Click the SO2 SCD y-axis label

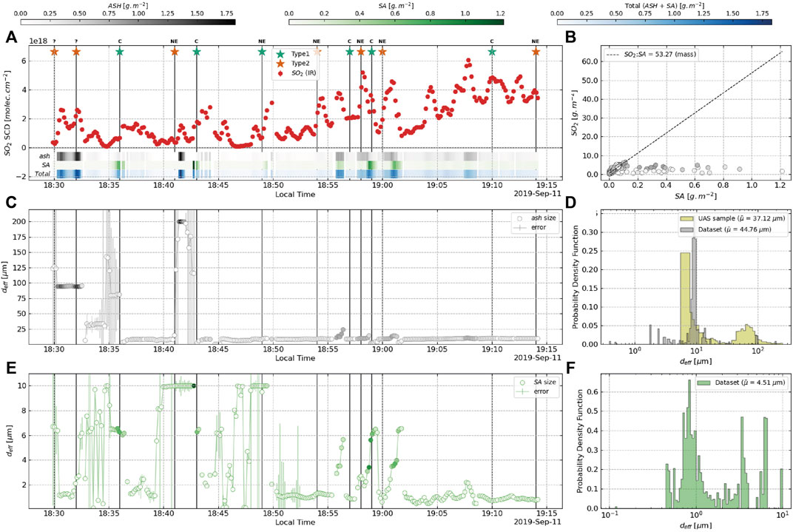[x=7, y=113]
